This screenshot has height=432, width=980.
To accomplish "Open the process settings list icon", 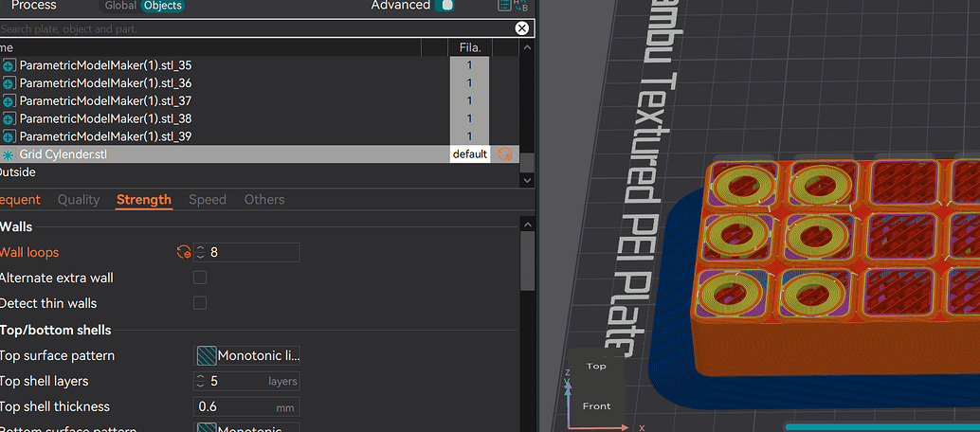I will [504, 5].
